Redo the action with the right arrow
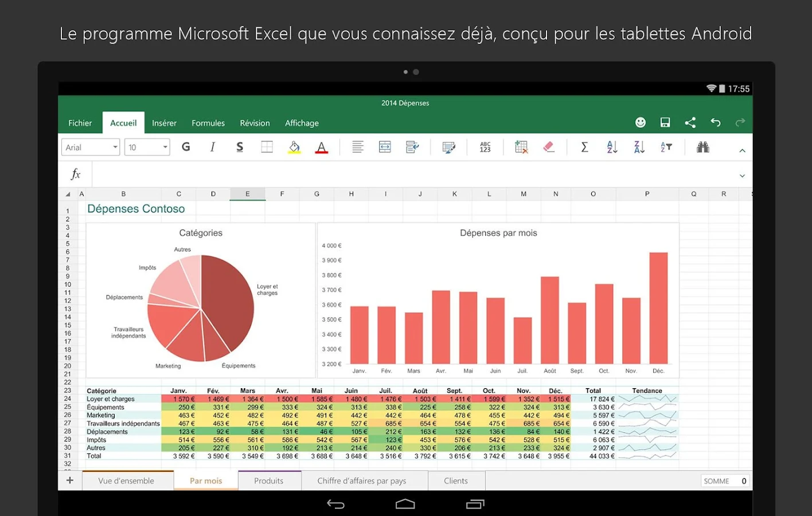 (740, 122)
